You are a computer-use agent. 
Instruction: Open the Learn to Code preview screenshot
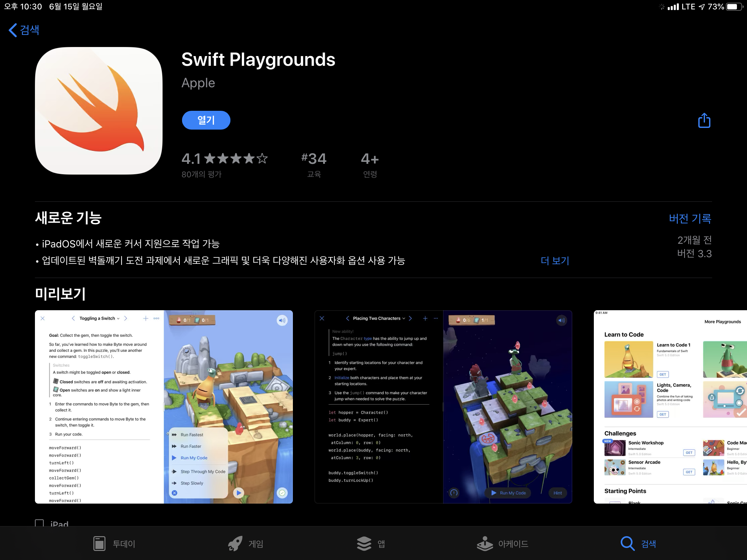click(x=670, y=407)
